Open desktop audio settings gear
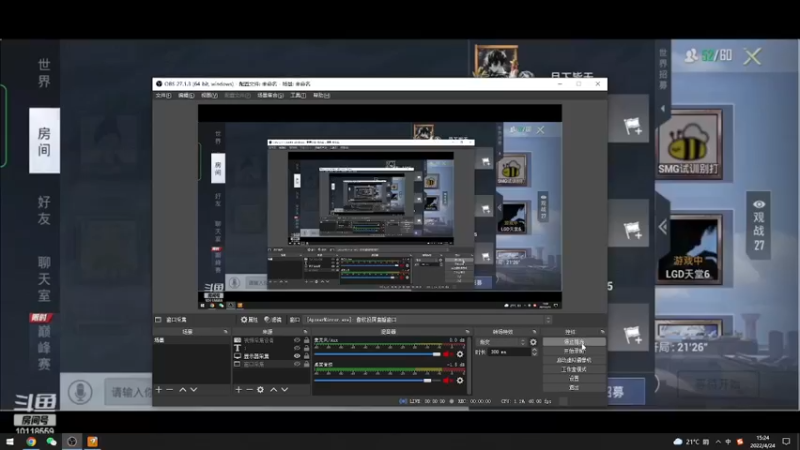The image size is (800, 450). [x=460, y=380]
